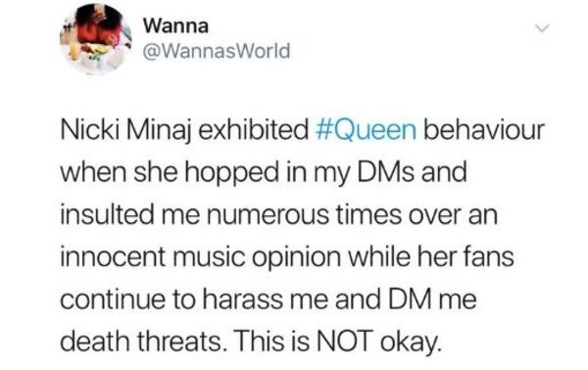Click the word exhibited in the tweet
Viewport: 588px width, 370px height.
pos(253,130)
